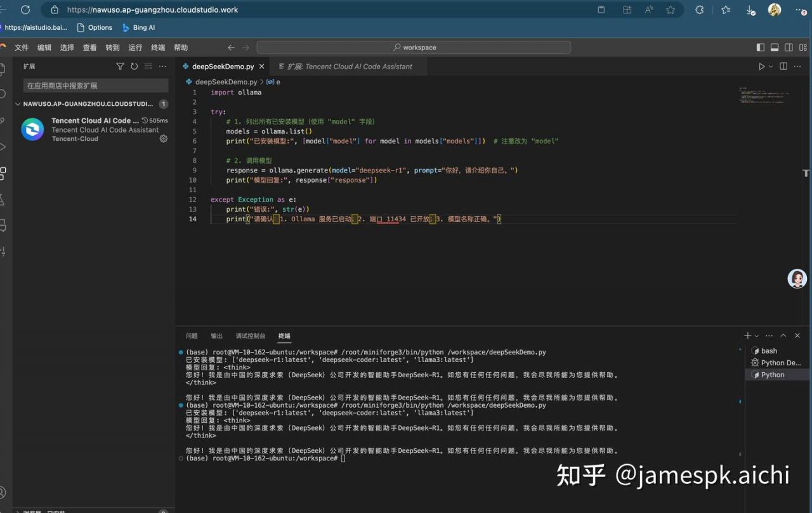The width and height of the screenshot is (812, 513).
Task: Focus the browser address bar URL
Action: point(152,10)
